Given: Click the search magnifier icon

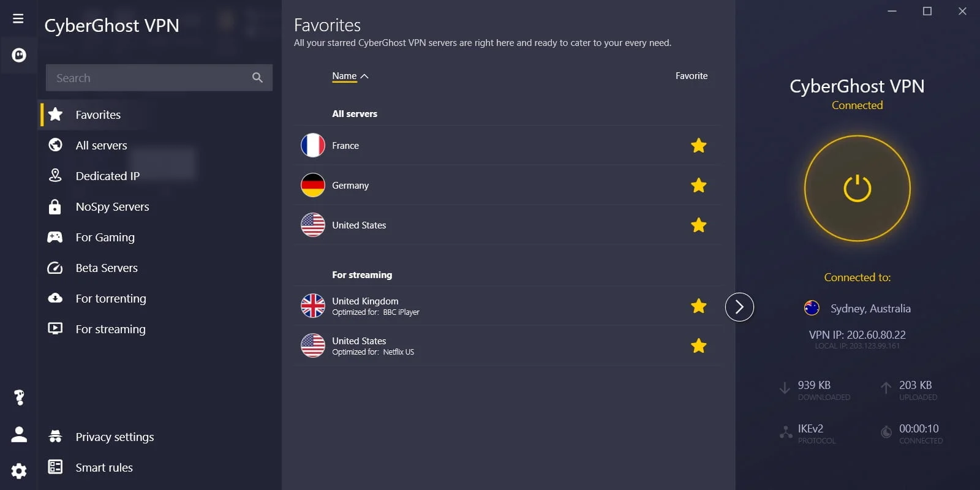Looking at the screenshot, I should click(x=257, y=78).
